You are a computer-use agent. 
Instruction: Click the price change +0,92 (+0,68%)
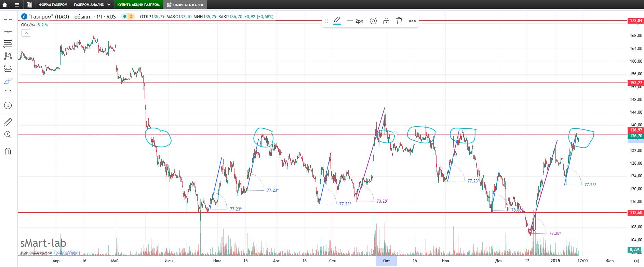[x=259, y=16]
